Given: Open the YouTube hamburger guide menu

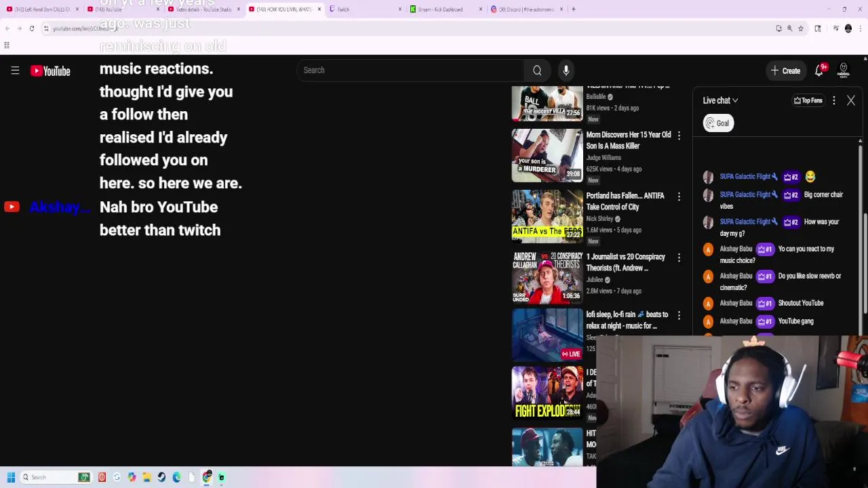Looking at the screenshot, I should [x=15, y=70].
